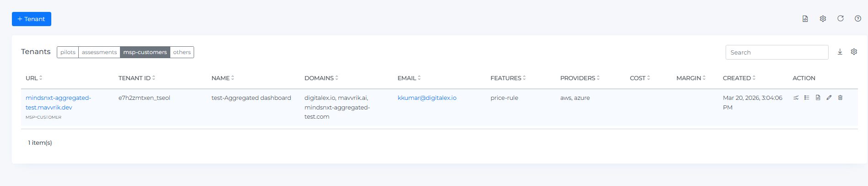The image size is (868, 186).
Task: Click the code file icon in tenant row actions
Action: [x=818, y=98]
